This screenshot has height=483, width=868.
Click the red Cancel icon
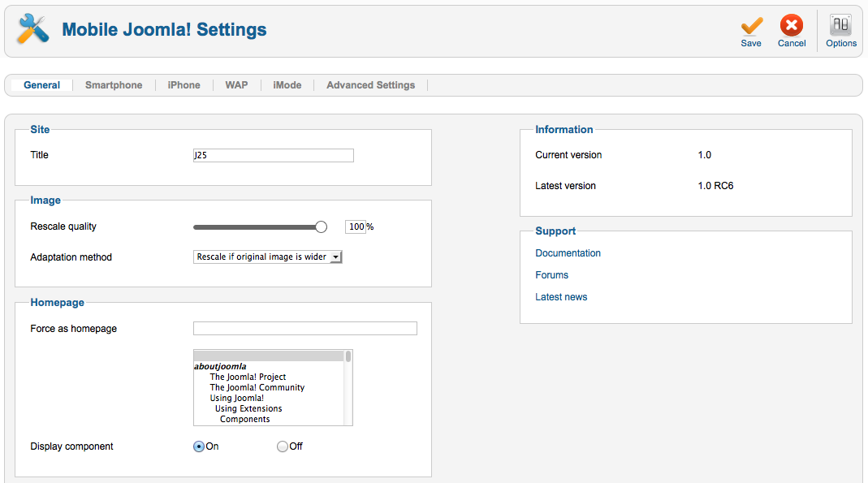(x=792, y=25)
